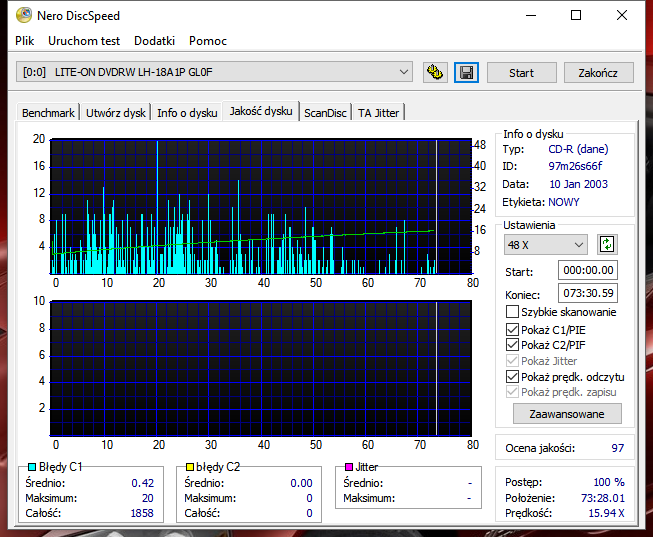The height and width of the screenshot is (537, 653).
Task: Open the Dodatki menu
Action: 155,41
